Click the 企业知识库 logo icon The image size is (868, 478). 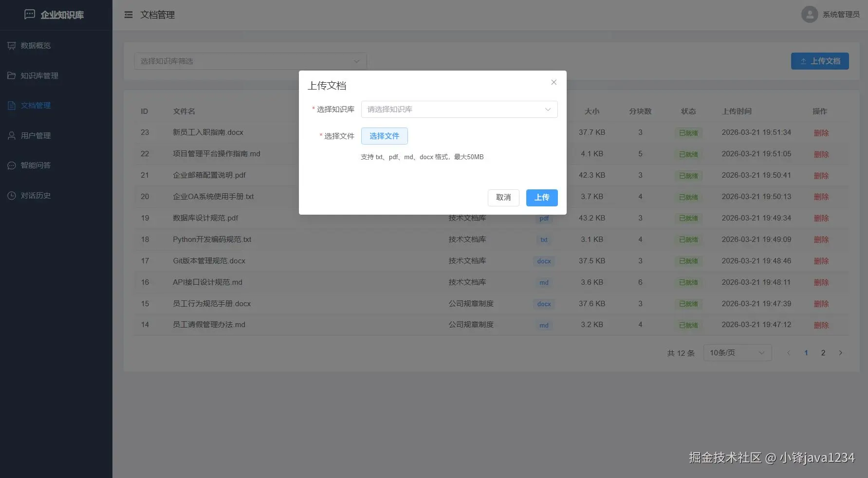(x=29, y=14)
